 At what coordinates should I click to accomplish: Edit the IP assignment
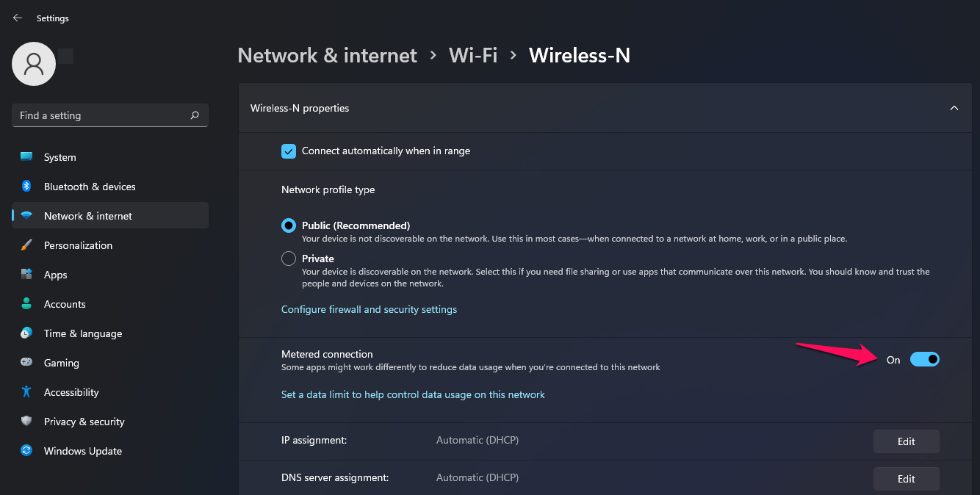point(906,441)
